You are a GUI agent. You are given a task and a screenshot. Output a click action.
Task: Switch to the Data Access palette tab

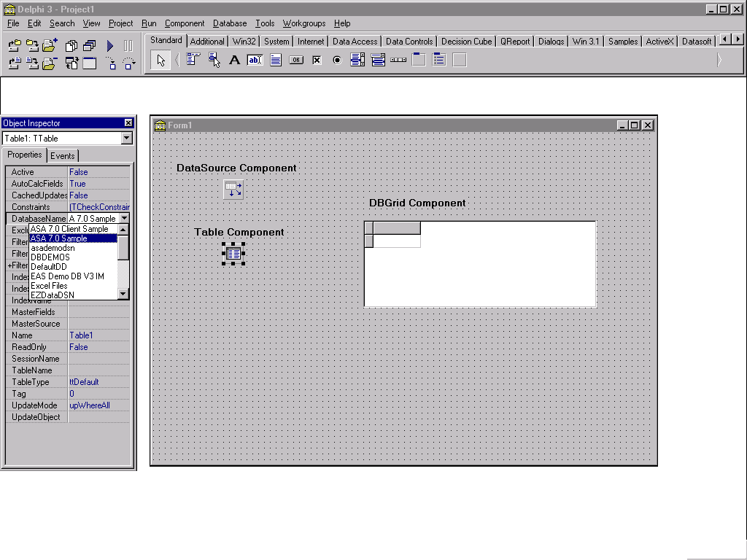coord(355,42)
